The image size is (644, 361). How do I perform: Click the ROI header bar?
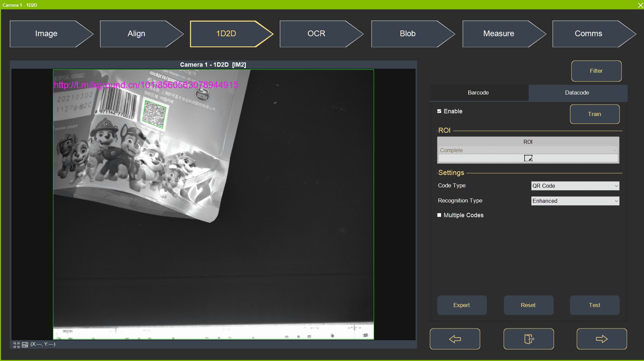point(528,142)
